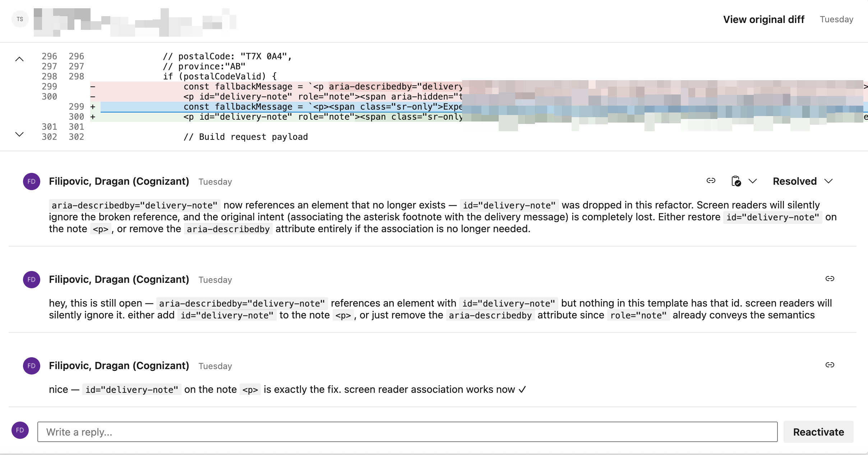Click the clipboard work item icon
Screen dimensions: 868x455
[736, 181]
